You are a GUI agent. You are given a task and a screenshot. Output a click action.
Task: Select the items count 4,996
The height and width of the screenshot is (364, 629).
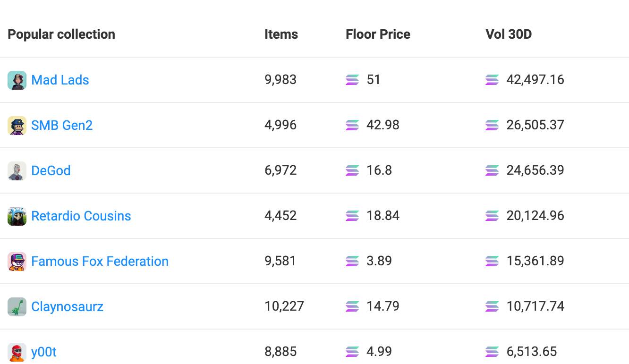[280, 125]
